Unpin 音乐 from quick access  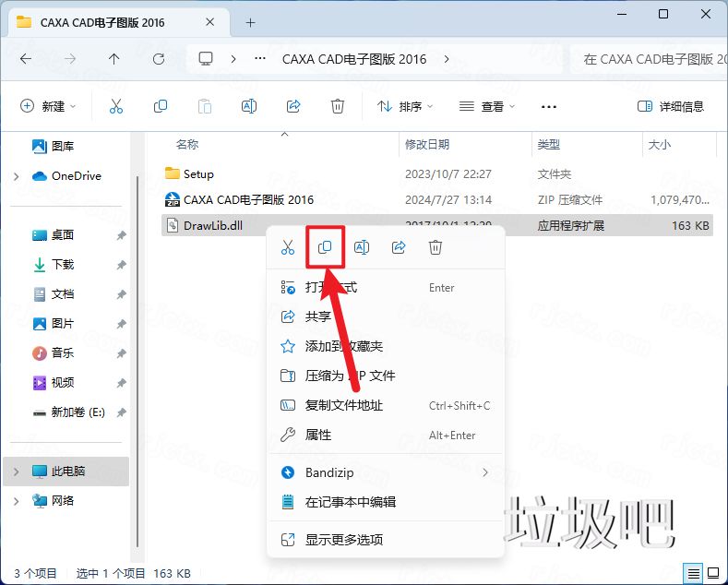pyautogui.click(x=121, y=353)
